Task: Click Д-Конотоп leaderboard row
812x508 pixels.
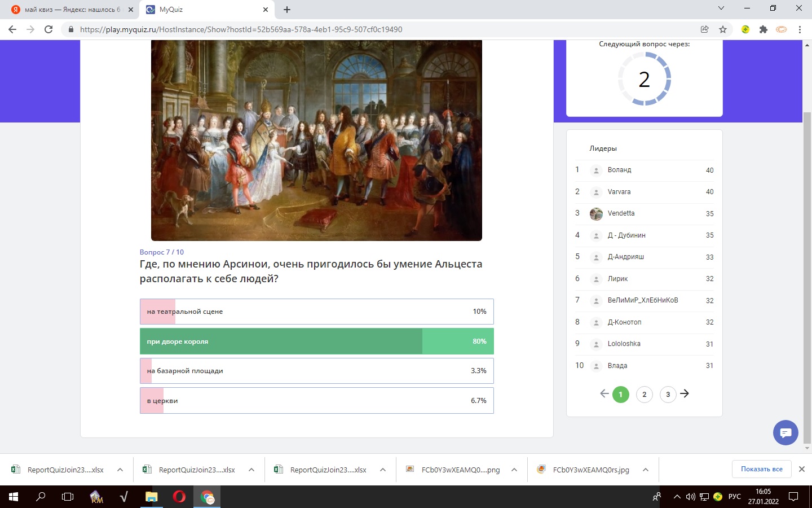Action: [645, 322]
